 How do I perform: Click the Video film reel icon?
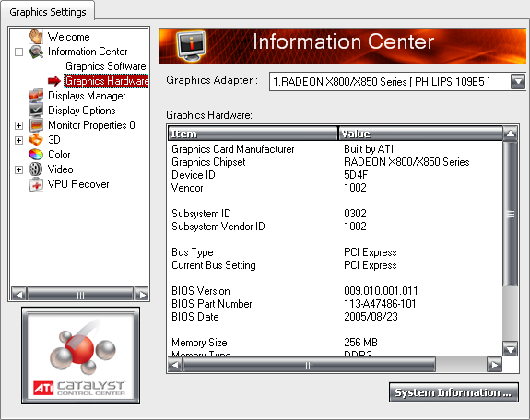click(x=36, y=169)
